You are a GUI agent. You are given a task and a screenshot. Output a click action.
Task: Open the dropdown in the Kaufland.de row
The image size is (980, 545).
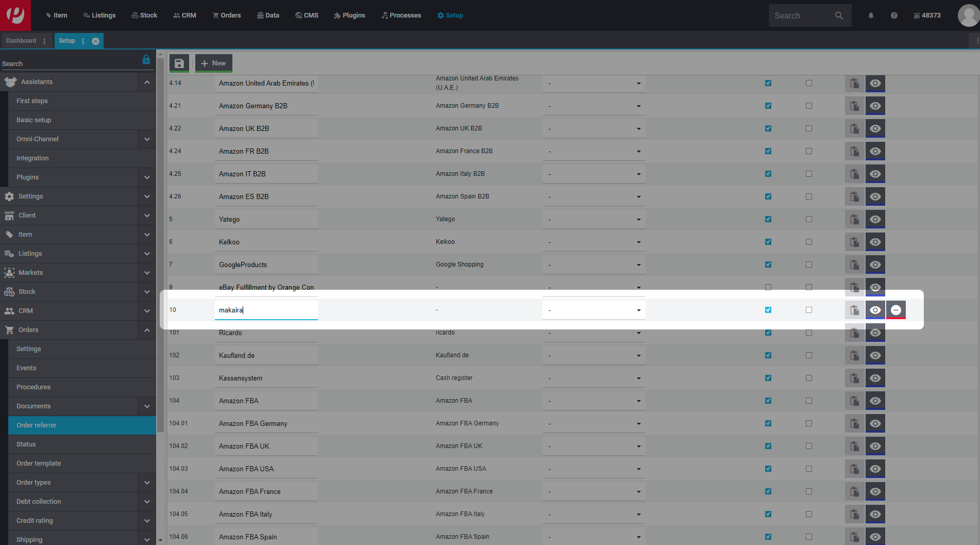click(x=594, y=355)
